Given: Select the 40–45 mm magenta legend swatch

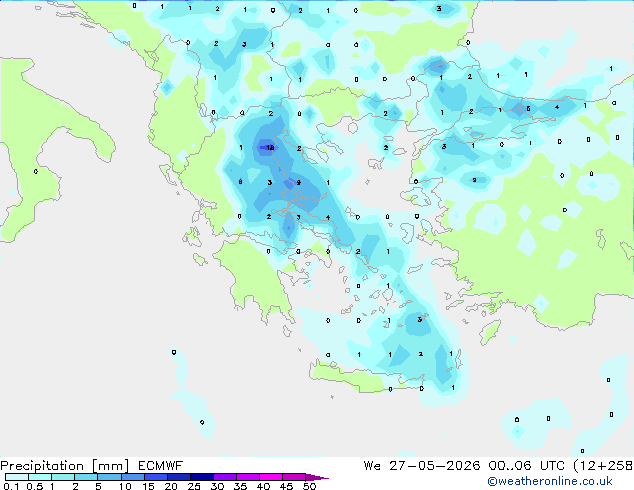Looking at the screenshot, I should 271,477.
